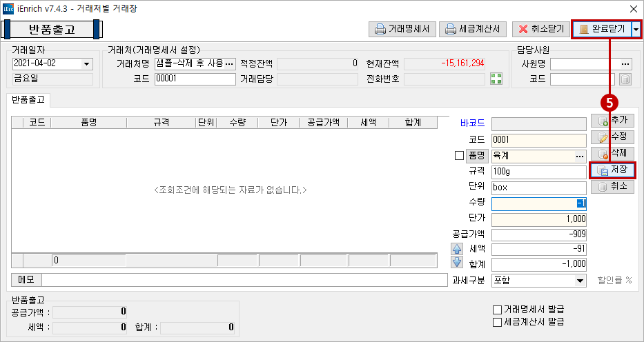Click the 세금계산서 print button

[x=473, y=29]
